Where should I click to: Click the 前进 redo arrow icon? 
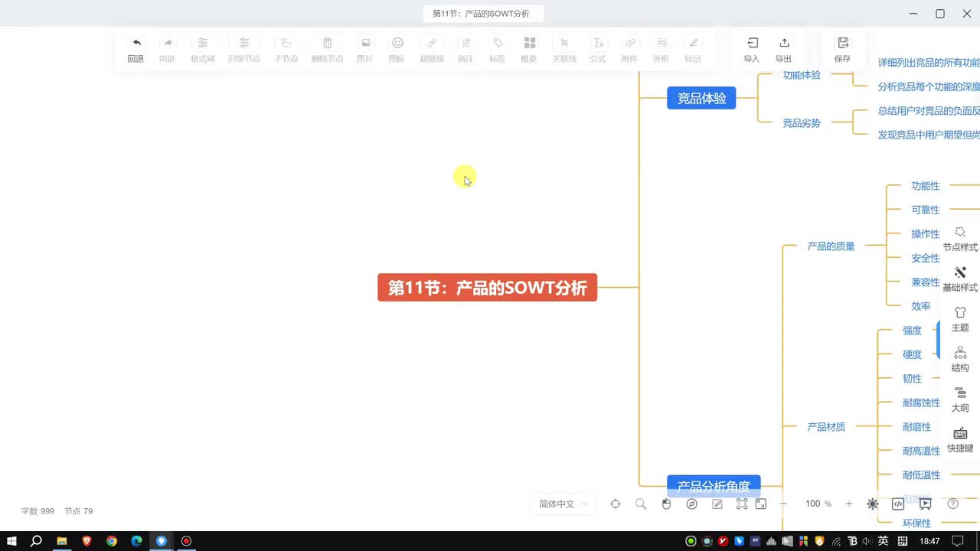click(168, 43)
